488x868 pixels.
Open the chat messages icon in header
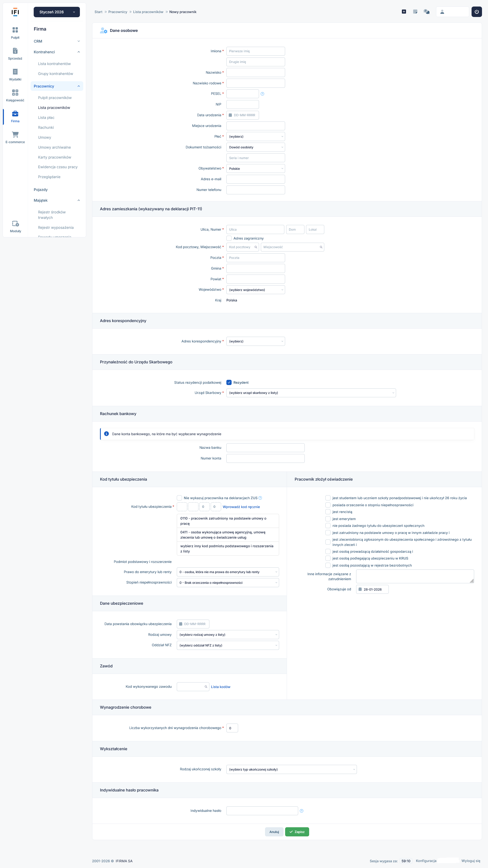pyautogui.click(x=426, y=12)
